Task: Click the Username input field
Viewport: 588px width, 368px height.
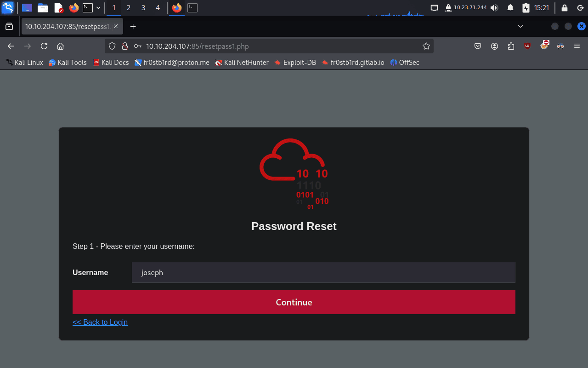Action: [323, 272]
